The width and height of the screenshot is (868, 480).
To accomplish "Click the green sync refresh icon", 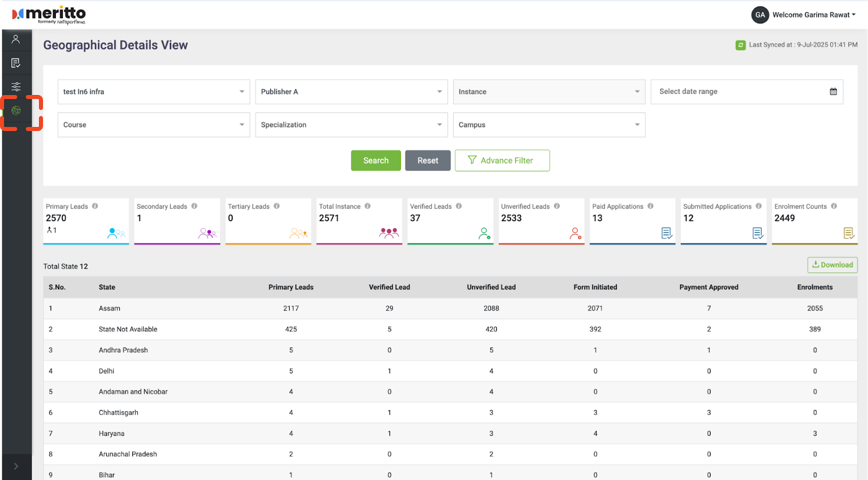I will pyautogui.click(x=741, y=45).
